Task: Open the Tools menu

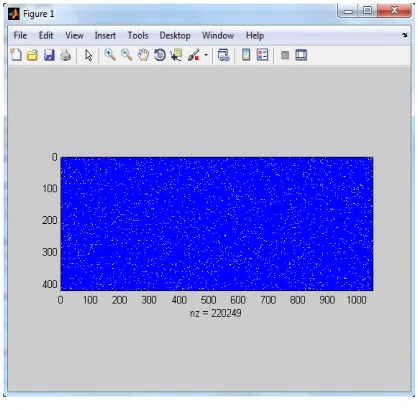Action: (x=138, y=35)
